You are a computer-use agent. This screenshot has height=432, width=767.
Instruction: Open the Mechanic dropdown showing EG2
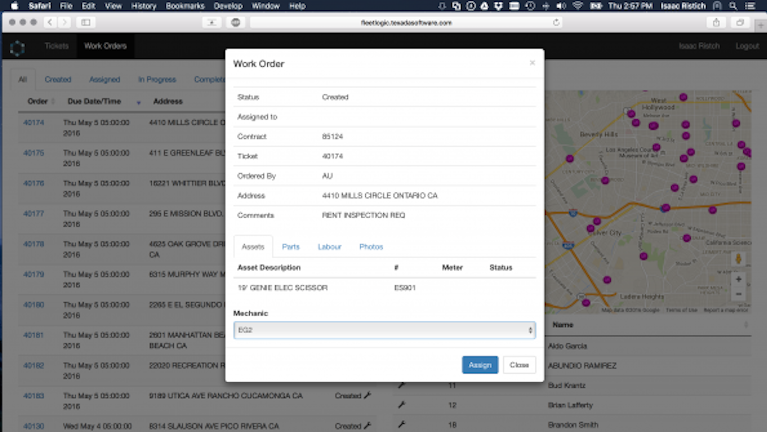tap(384, 330)
